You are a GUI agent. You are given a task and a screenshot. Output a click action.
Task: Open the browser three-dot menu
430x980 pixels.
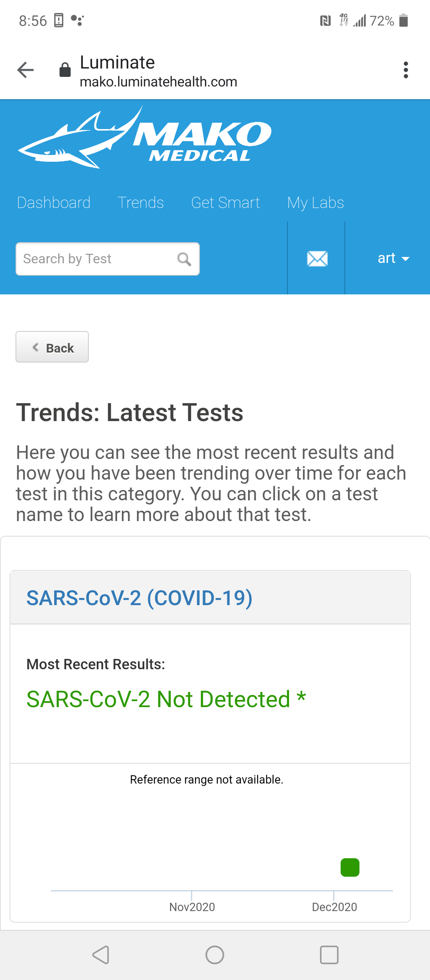[x=405, y=70]
